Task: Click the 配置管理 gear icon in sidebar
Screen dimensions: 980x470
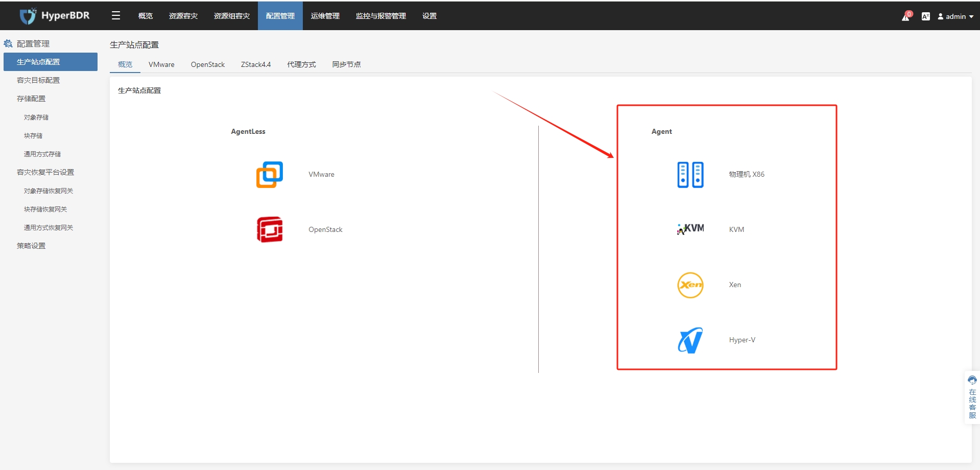Action: click(x=8, y=43)
